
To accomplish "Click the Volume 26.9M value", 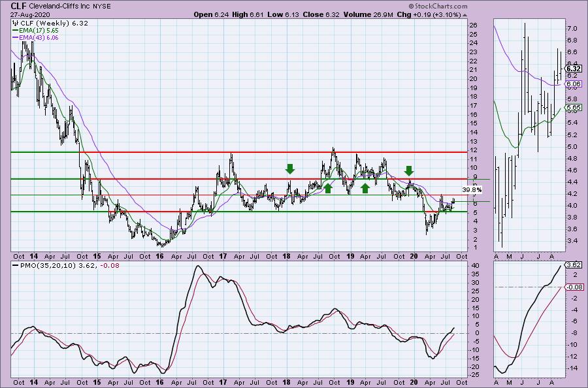I will 368,14.
